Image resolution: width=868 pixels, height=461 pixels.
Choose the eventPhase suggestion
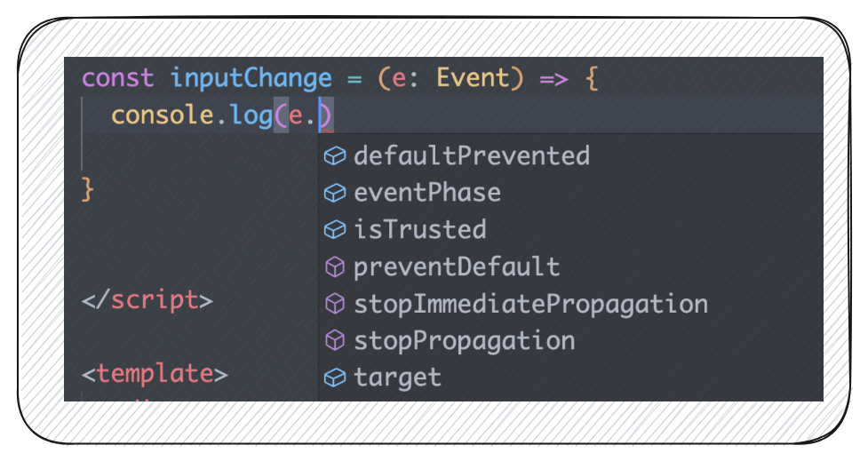426,193
